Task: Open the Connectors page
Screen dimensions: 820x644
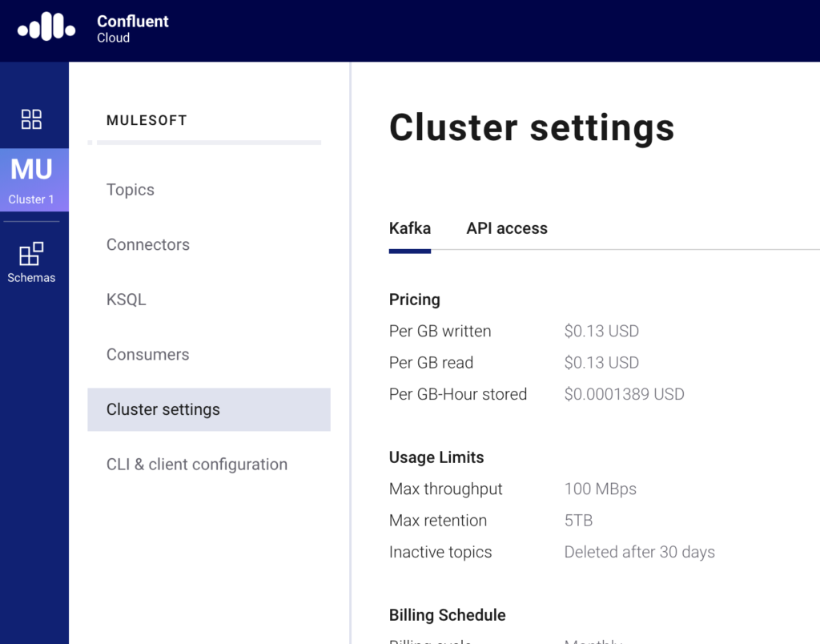Action: click(148, 244)
